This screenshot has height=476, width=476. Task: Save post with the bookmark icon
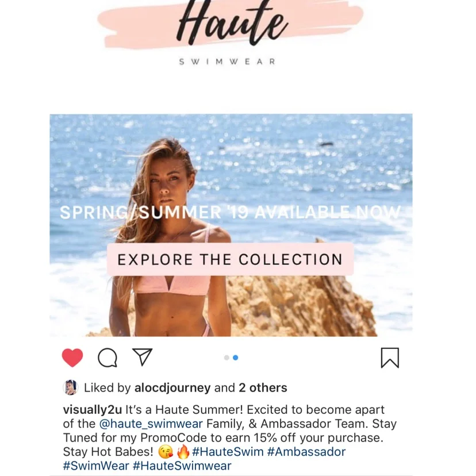tap(390, 358)
